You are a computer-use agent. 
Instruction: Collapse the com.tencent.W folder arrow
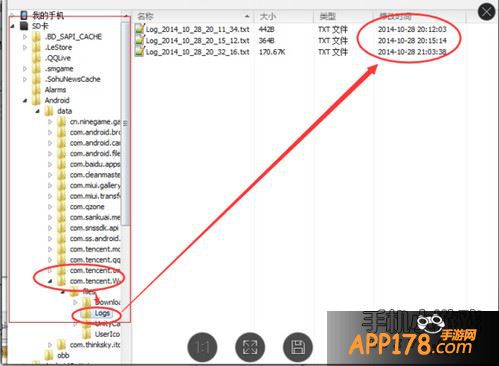pos(50,281)
